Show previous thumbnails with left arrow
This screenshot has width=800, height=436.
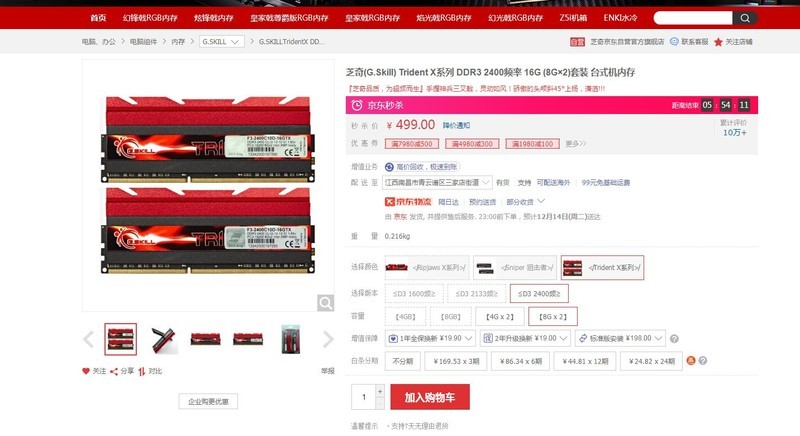tap(88, 339)
